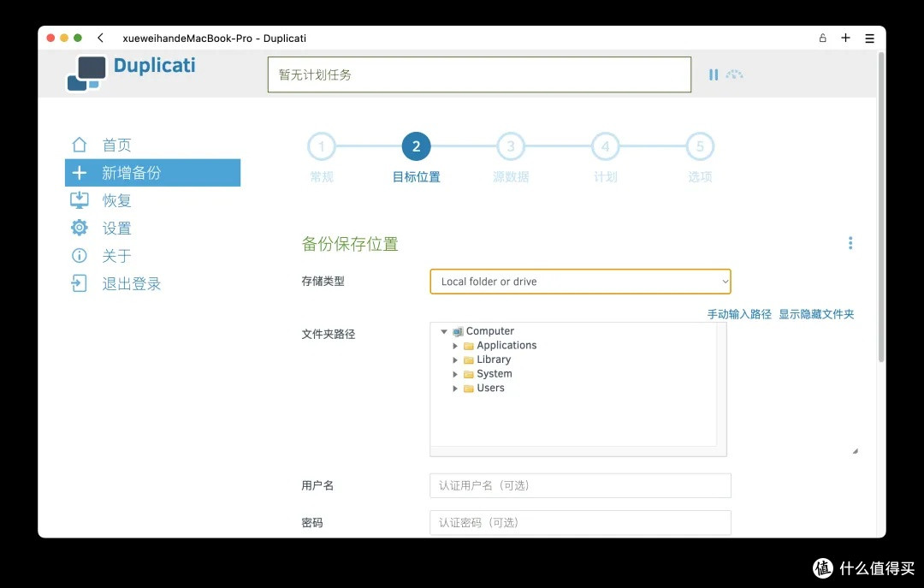Select wizard step 2 目标位置
The image size is (924, 588).
click(x=416, y=146)
